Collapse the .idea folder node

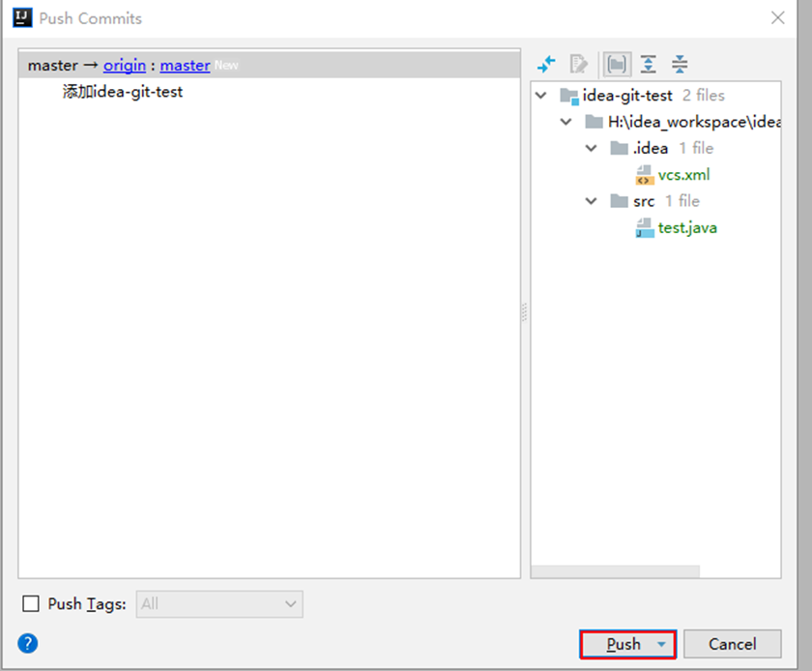point(591,148)
